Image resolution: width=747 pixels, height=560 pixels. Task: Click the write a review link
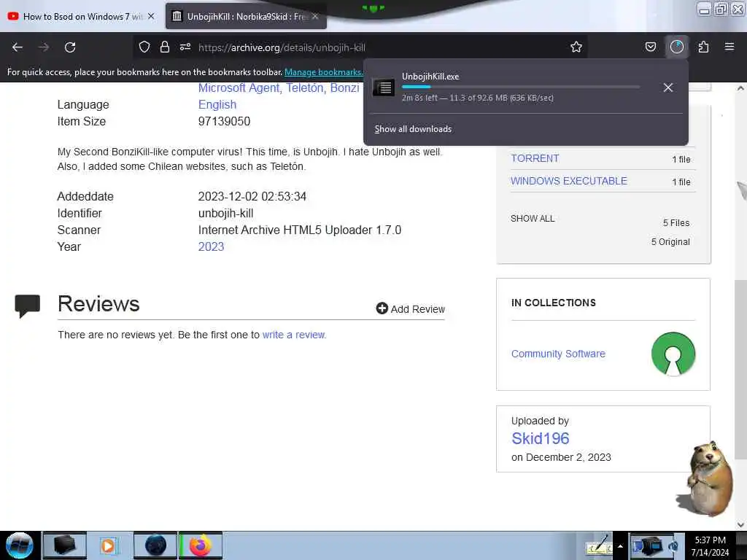293,335
